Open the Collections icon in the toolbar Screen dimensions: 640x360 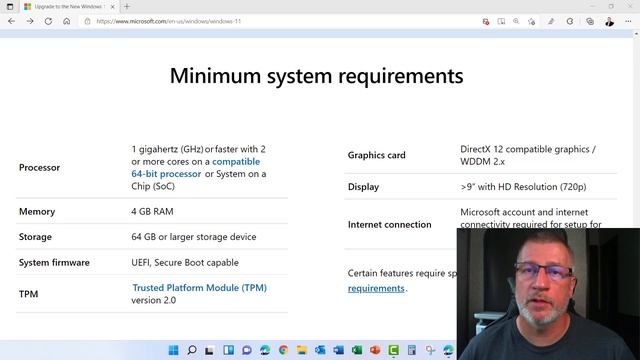(590, 21)
